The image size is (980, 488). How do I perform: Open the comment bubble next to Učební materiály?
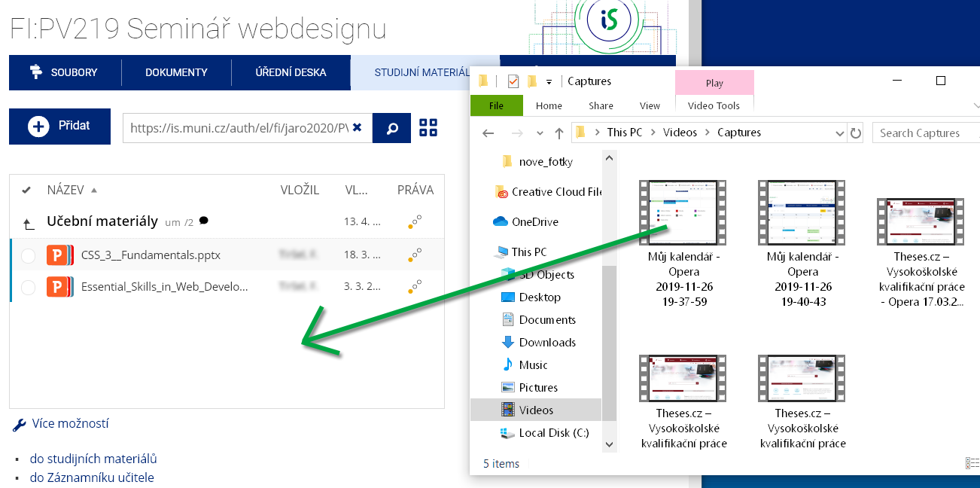pos(203,221)
